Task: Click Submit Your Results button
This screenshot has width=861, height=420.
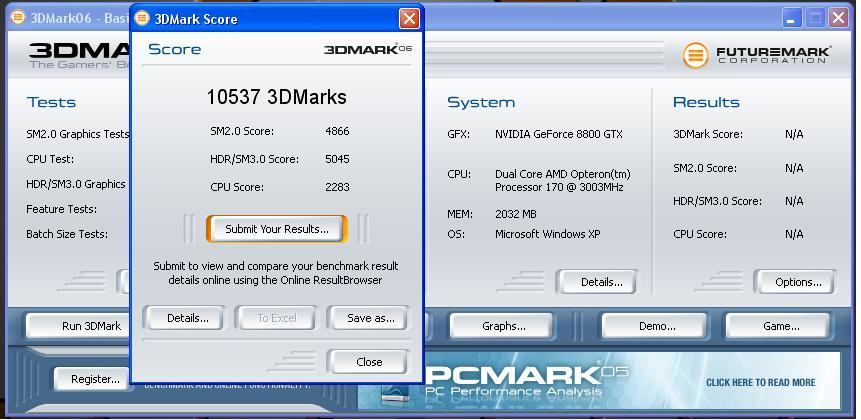Action: [277, 229]
